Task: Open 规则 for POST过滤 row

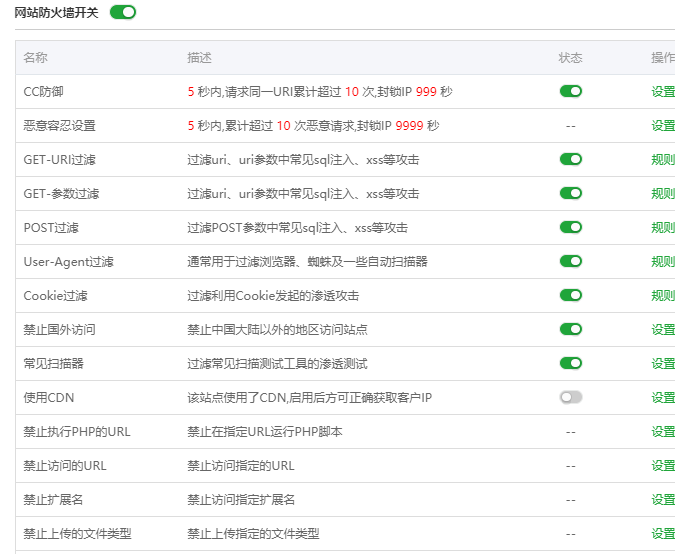Action: coord(663,227)
